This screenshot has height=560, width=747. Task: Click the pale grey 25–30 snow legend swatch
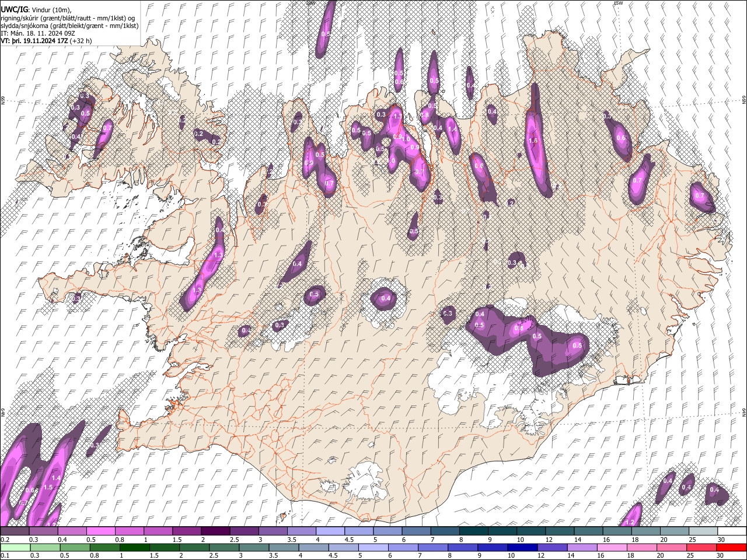[703, 531]
